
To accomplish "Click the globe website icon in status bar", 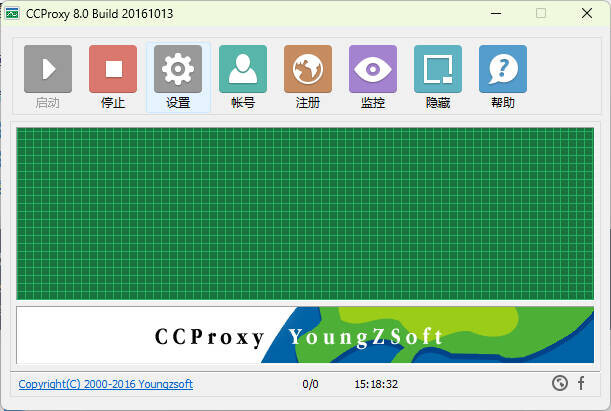I will 559,383.
